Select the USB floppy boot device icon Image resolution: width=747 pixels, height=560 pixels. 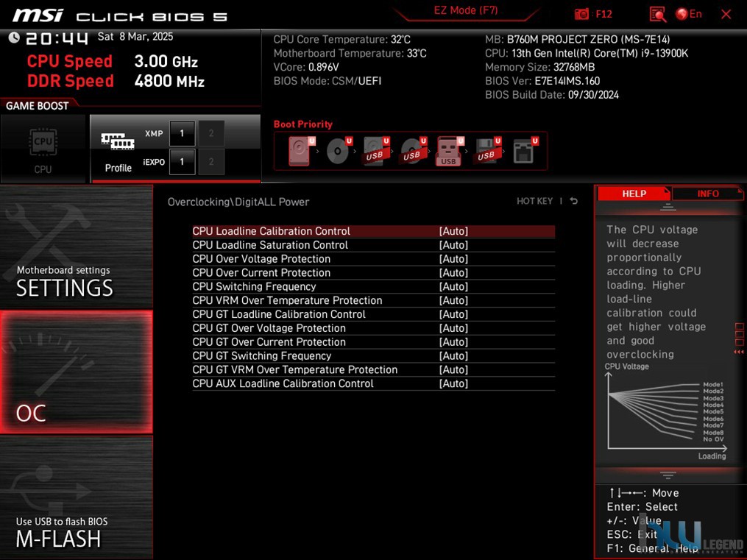coord(487,150)
